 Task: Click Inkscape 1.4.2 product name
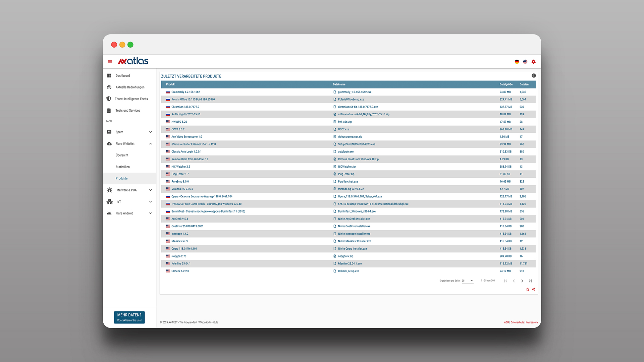tap(180, 234)
